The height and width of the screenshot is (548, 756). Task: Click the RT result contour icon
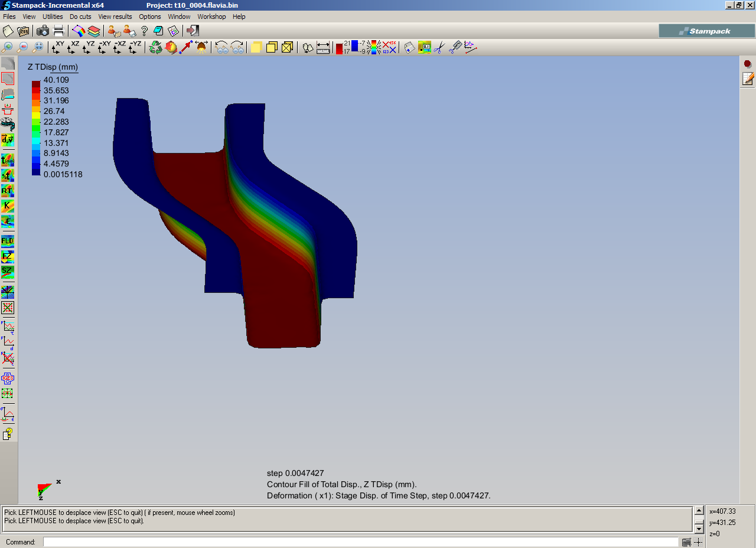(x=8, y=191)
